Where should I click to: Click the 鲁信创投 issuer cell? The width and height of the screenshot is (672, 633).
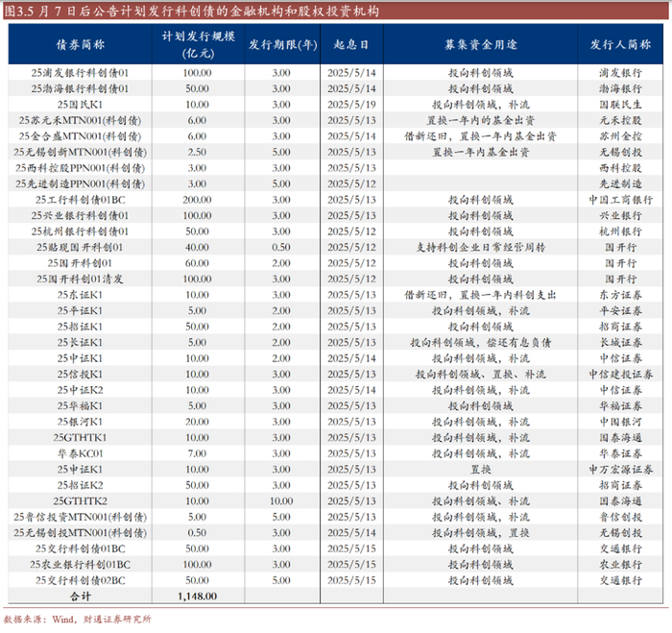(x=620, y=517)
